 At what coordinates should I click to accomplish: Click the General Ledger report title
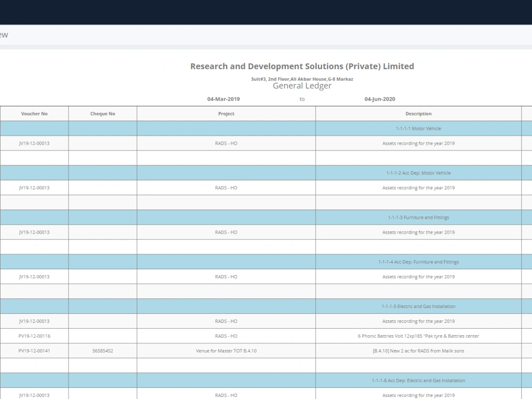coord(302,86)
